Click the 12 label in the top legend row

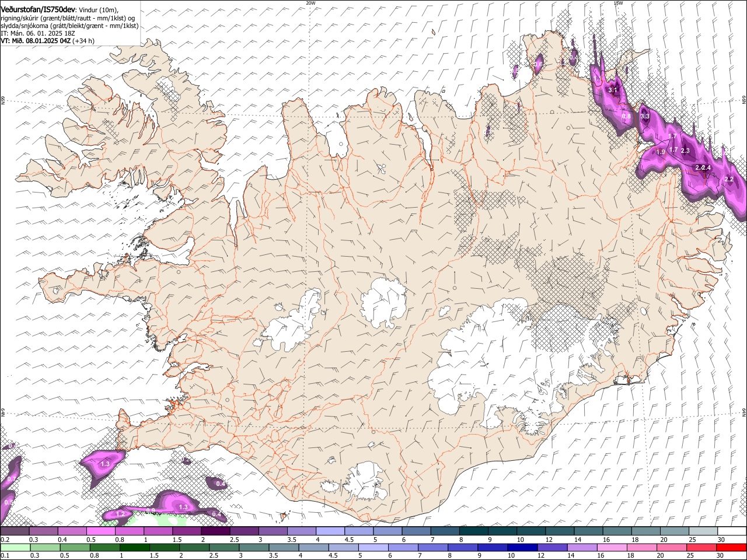(549, 540)
